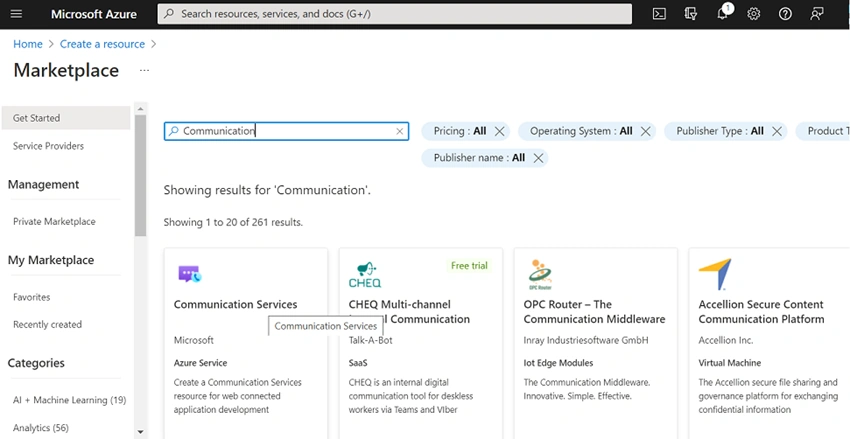Click Microsoft publisher on Communication Services
850x439 pixels.
click(x=194, y=340)
